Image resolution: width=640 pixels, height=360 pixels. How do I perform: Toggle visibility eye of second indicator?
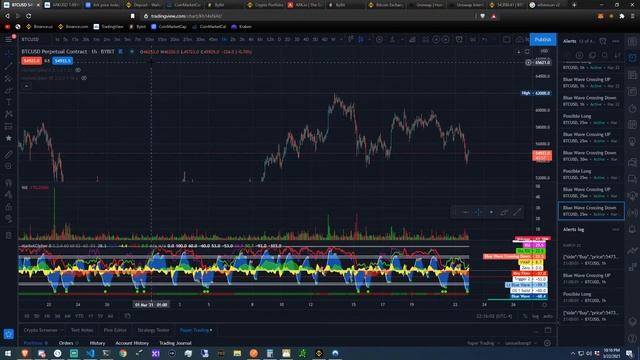point(84,78)
